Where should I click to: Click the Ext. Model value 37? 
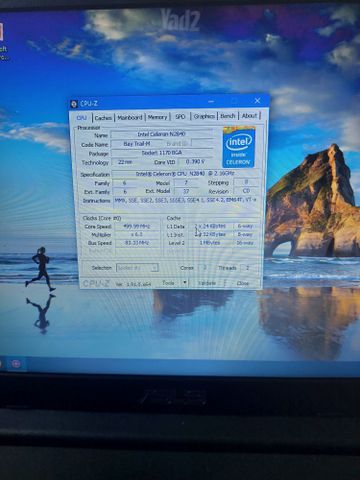pos(186,191)
